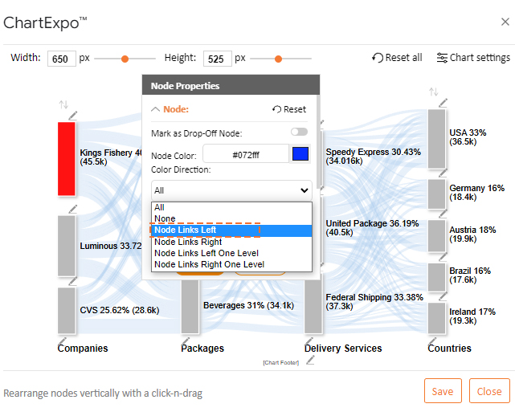Viewport: 515px width, 420px height.
Task: Close the ChartExpo dialog with X
Action: pos(505,22)
